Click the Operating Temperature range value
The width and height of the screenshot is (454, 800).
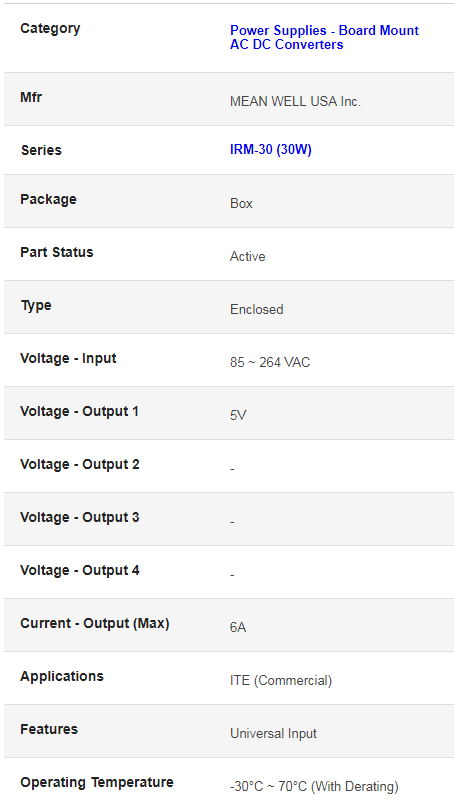[314, 787]
